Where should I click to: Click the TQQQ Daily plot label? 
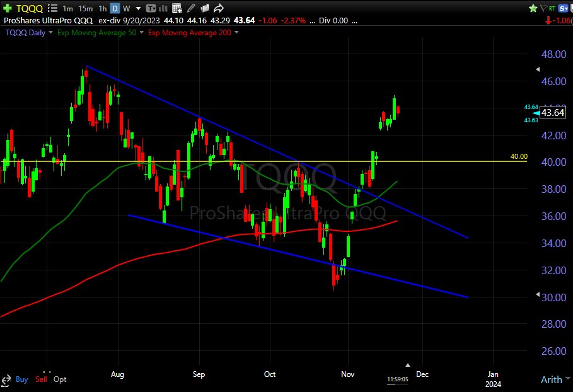25,33
